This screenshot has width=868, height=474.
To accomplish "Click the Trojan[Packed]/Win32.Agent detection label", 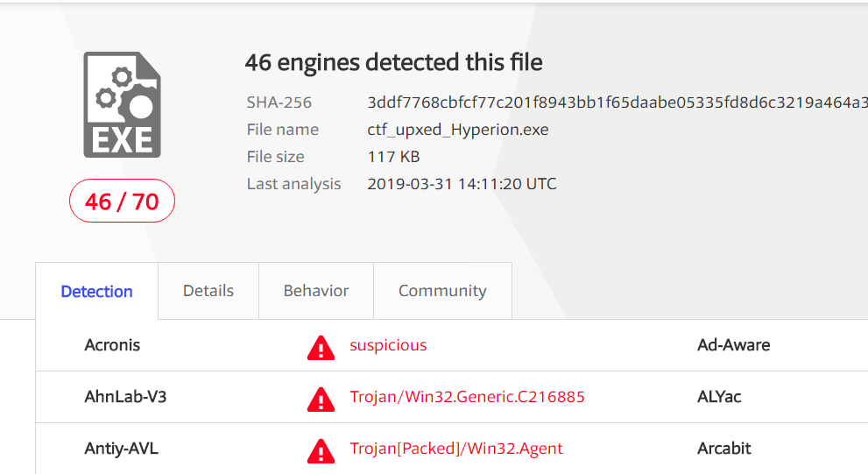I will [456, 448].
